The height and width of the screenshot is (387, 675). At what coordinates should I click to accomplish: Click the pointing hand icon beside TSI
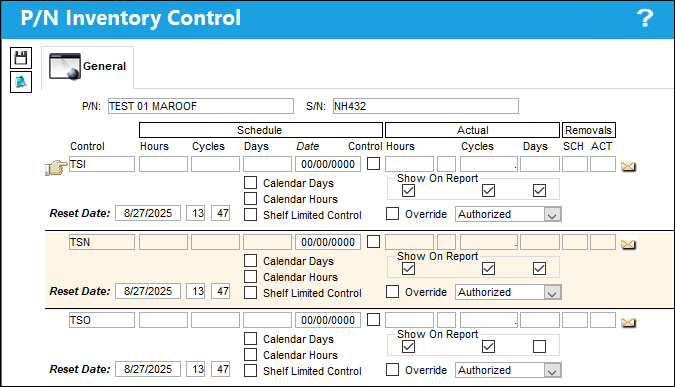pyautogui.click(x=56, y=167)
